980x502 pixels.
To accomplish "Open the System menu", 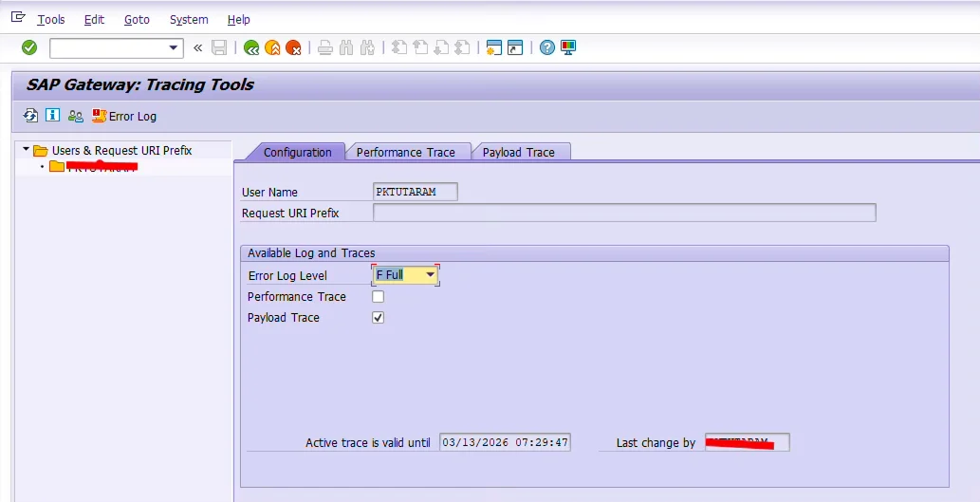I will 189,19.
